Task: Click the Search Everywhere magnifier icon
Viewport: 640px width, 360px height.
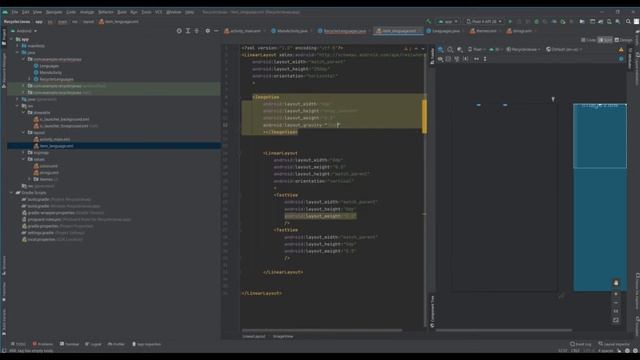Action: (x=628, y=21)
